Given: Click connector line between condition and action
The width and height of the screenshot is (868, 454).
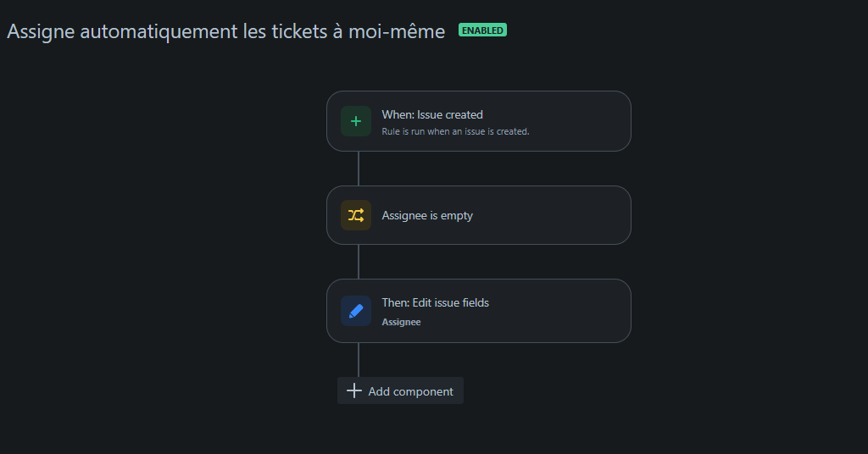Looking at the screenshot, I should 359,262.
